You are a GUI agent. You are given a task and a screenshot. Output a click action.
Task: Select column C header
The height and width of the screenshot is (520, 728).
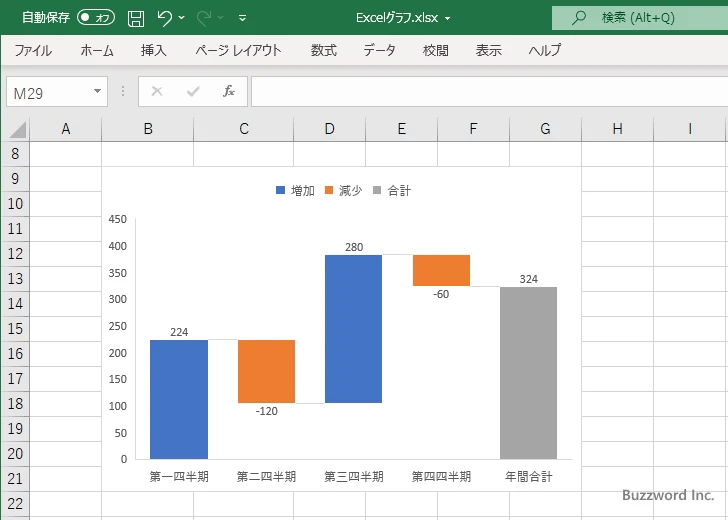point(244,129)
